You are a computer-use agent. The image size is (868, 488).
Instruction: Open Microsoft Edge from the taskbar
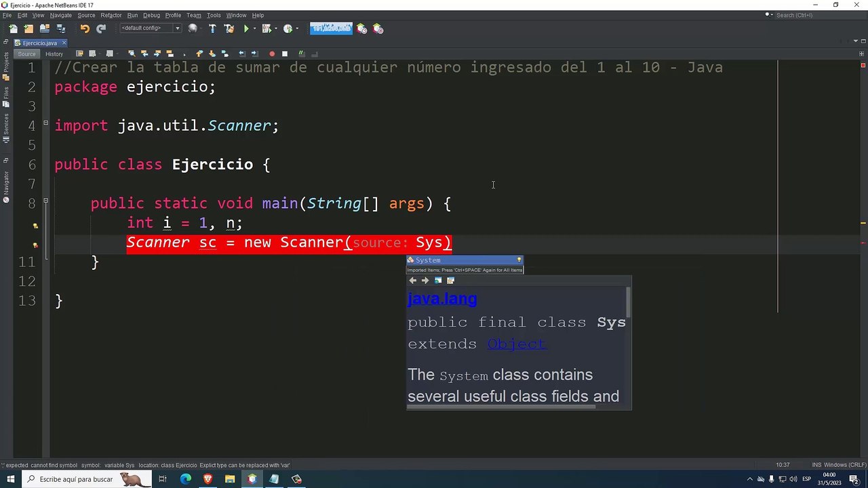[186, 479]
